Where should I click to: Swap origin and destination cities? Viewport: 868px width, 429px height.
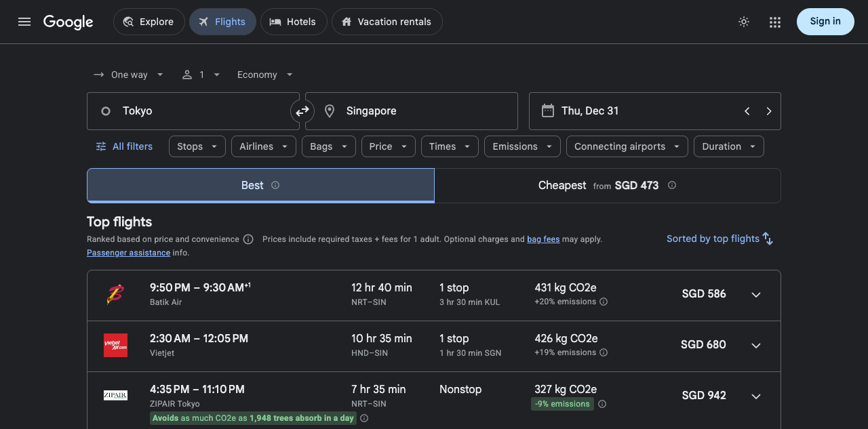302,111
